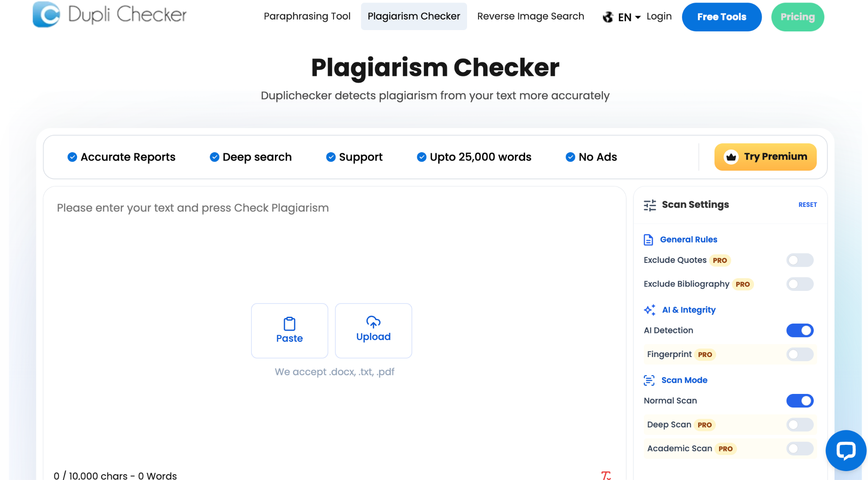Screen dimensions: 868x480
Task: Click the Deep search checkmark icon
Action: [214, 157]
